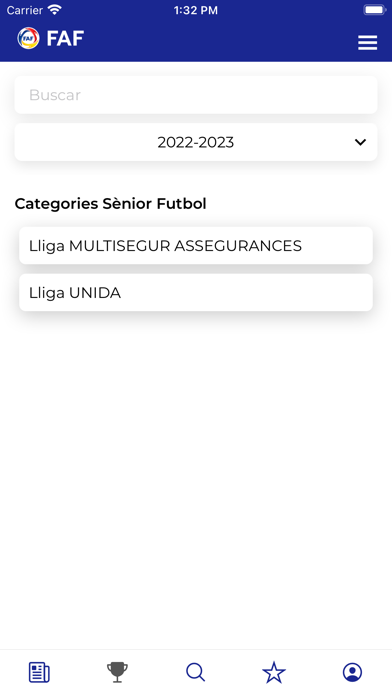Open the 2022-2023 season selector
392x696 pixels.
pyautogui.click(x=196, y=142)
